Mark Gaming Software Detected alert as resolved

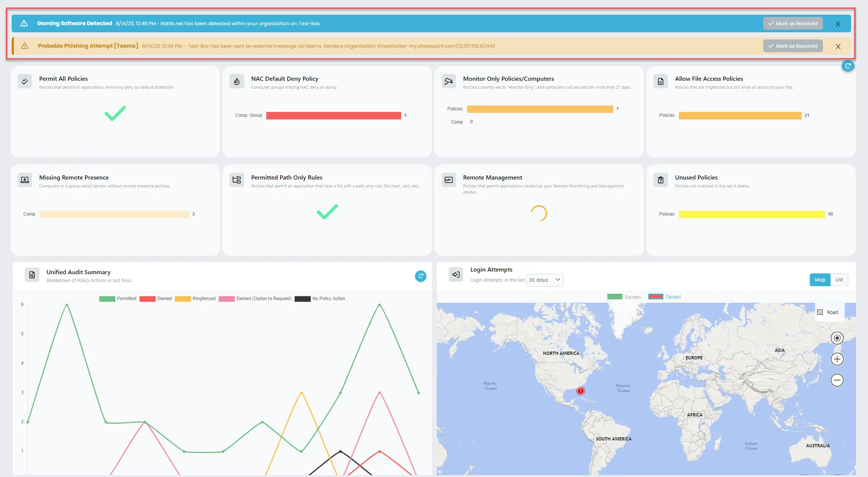793,23
